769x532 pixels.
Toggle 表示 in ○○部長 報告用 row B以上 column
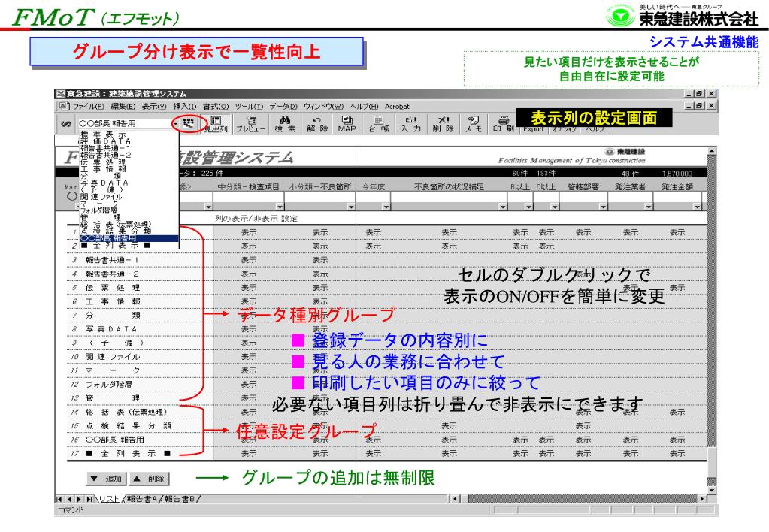[520, 440]
